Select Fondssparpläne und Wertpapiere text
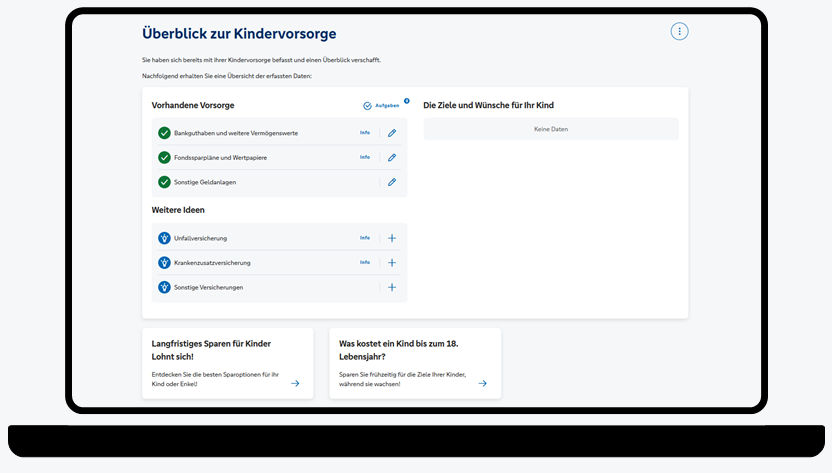832x473 pixels. [x=220, y=158]
